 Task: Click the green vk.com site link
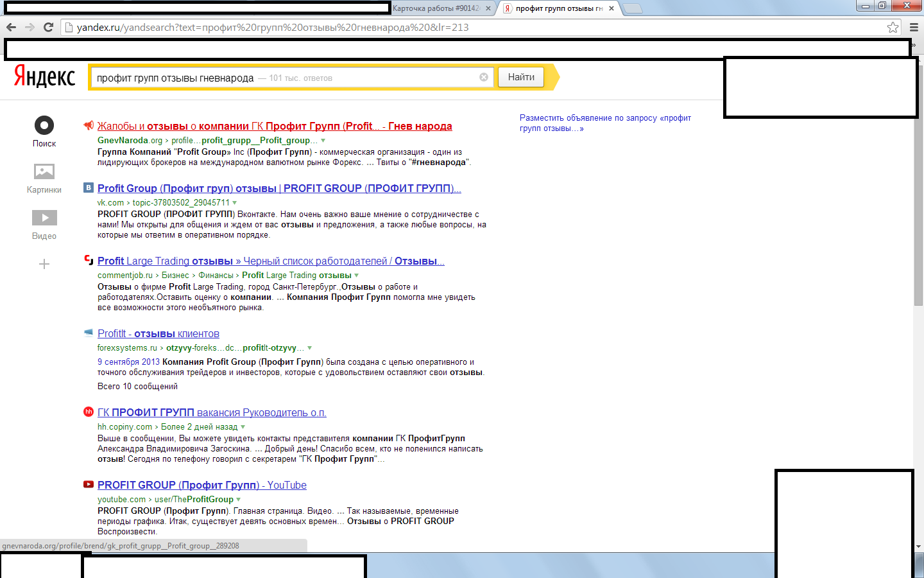tap(111, 202)
